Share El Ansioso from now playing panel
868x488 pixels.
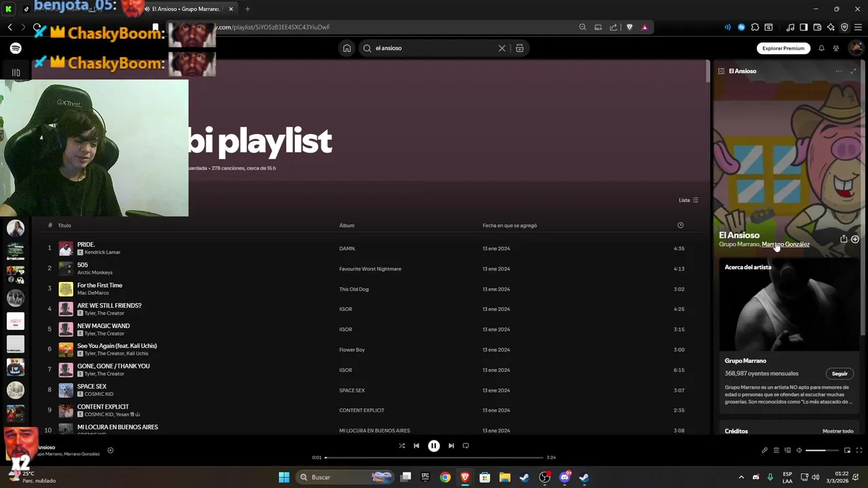844,239
